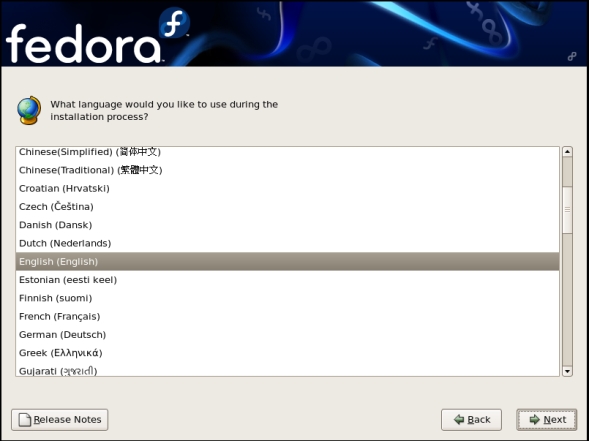Click the scrollbar down arrow

point(567,371)
